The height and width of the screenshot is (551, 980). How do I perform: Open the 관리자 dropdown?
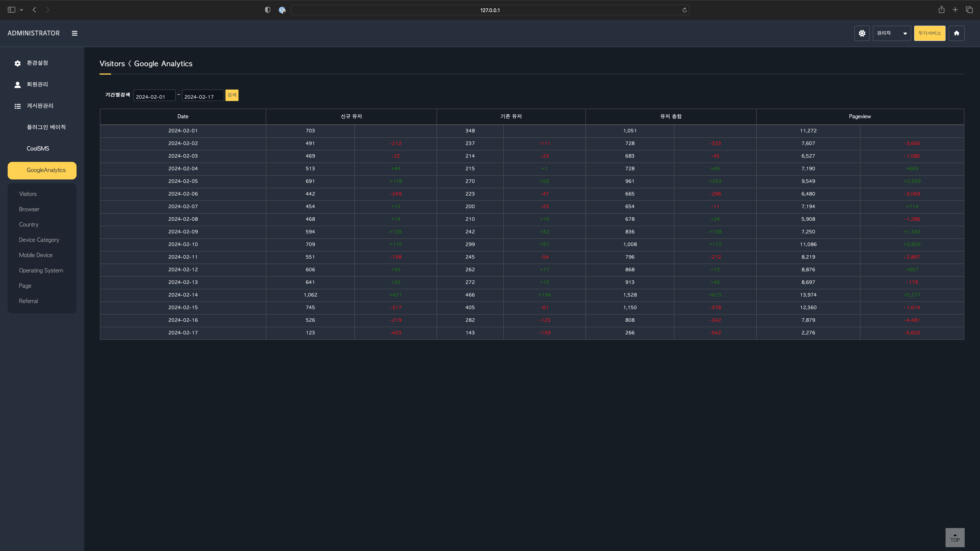point(891,33)
